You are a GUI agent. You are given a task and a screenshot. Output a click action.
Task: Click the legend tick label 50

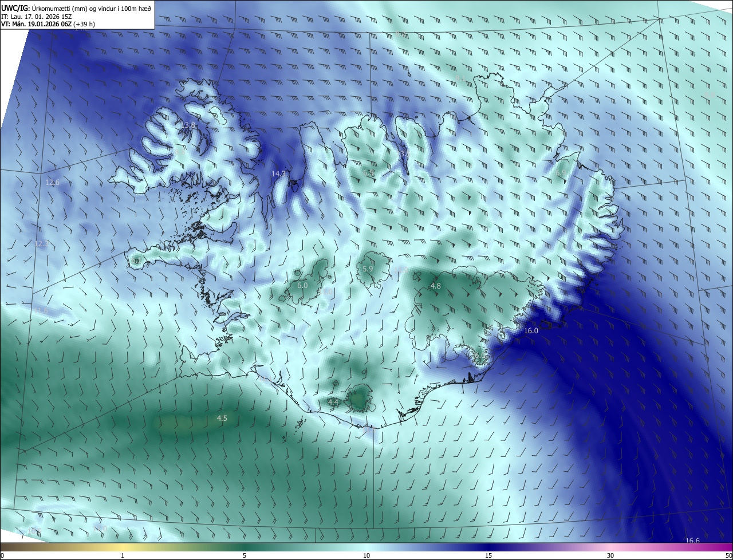[x=728, y=555]
